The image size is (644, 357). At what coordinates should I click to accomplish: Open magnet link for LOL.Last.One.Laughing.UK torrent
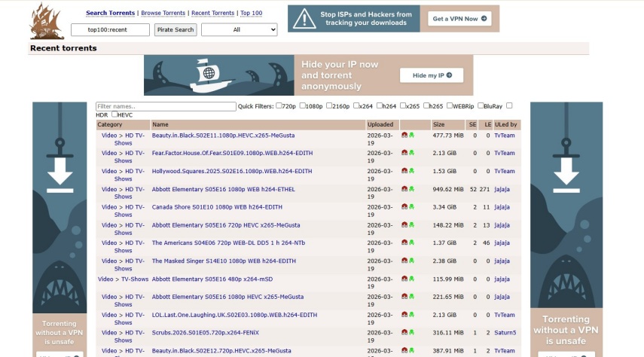coord(404,314)
